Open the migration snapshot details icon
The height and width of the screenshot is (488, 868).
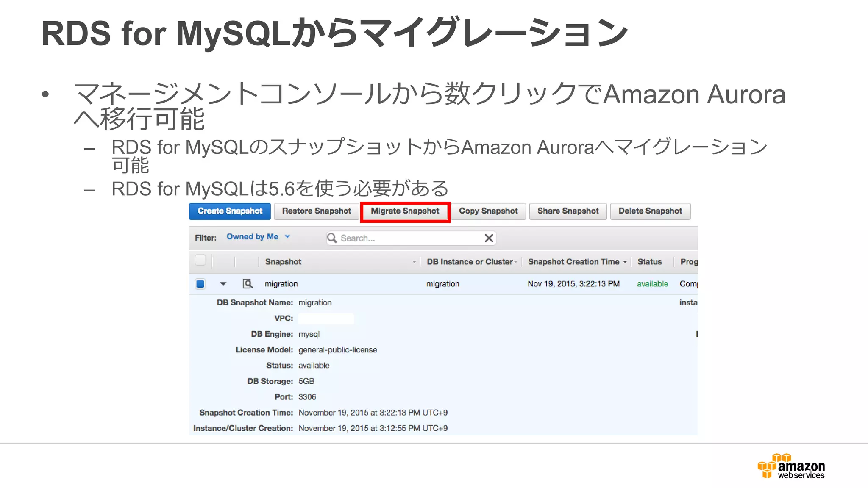(x=248, y=284)
